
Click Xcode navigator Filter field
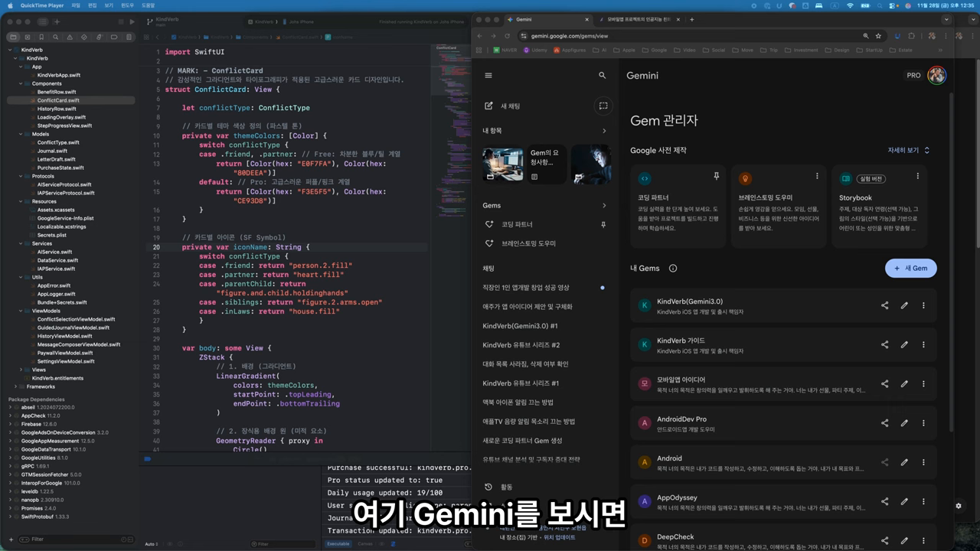click(77, 539)
